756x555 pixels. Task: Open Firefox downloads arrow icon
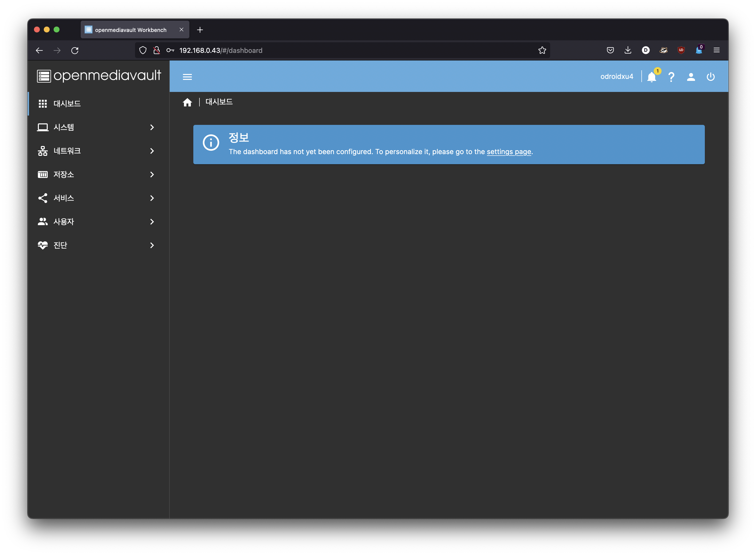point(628,50)
